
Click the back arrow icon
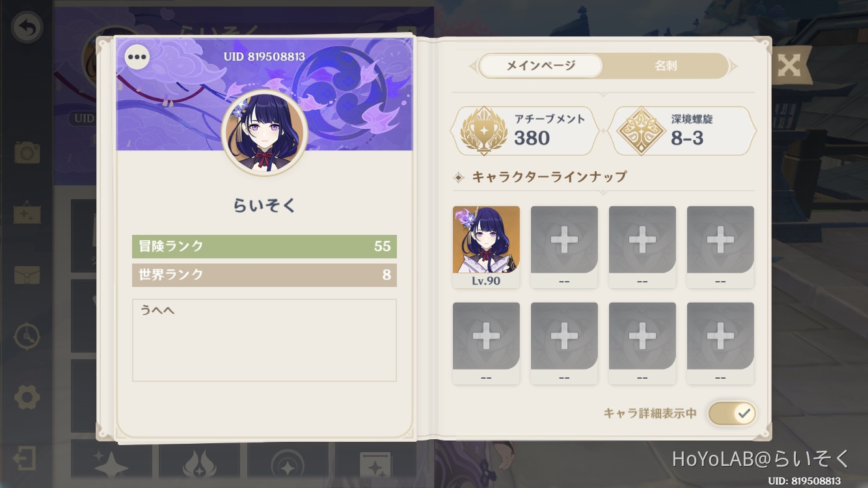pos(27,28)
